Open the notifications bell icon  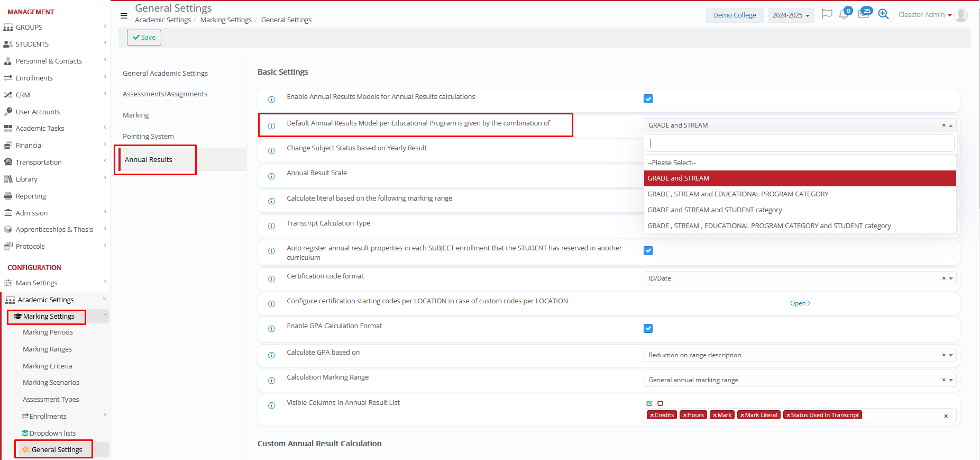844,14
